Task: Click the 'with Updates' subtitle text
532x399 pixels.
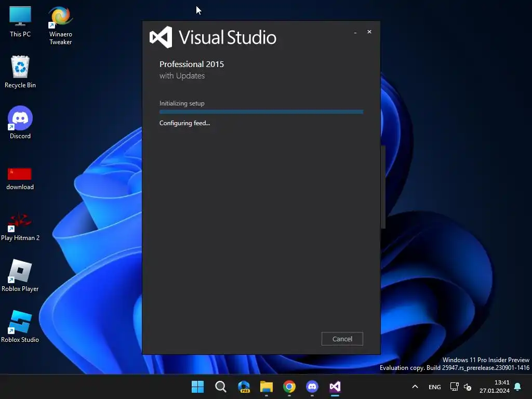Action: [x=182, y=76]
